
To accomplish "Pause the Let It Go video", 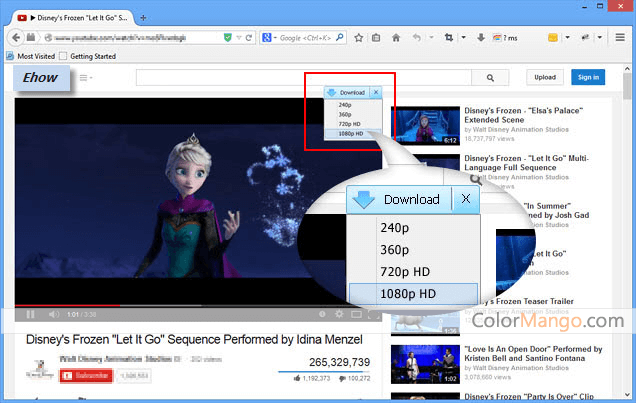I will pyautogui.click(x=30, y=314).
